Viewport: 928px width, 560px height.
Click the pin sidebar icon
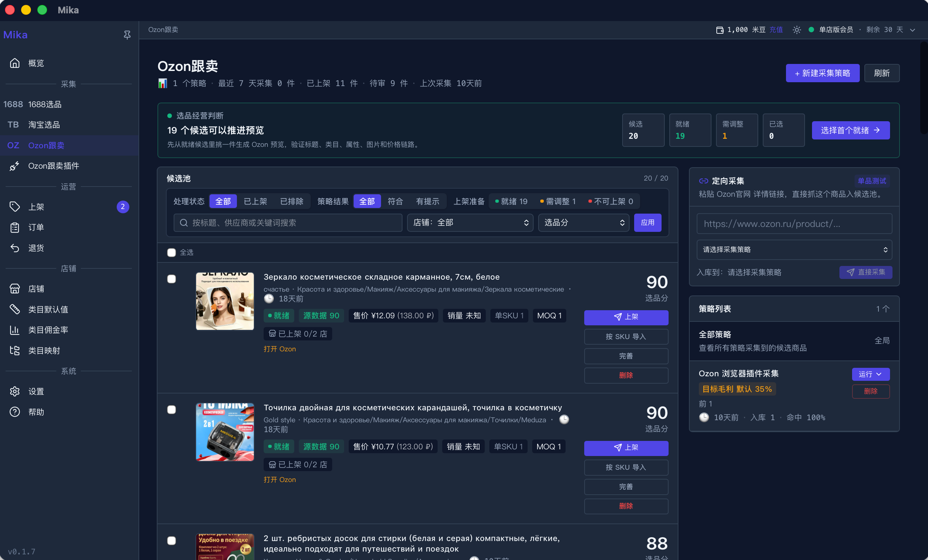click(x=127, y=35)
